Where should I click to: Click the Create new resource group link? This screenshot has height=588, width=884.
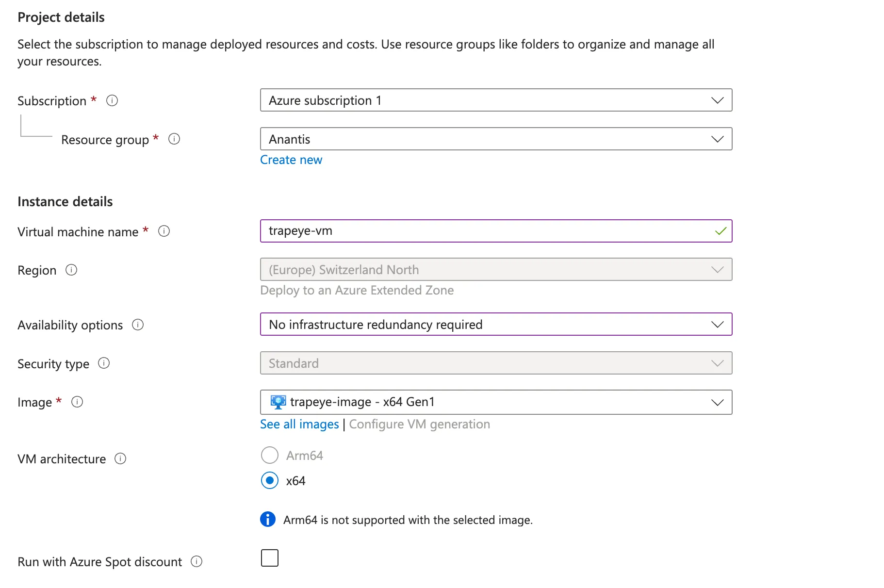click(291, 159)
